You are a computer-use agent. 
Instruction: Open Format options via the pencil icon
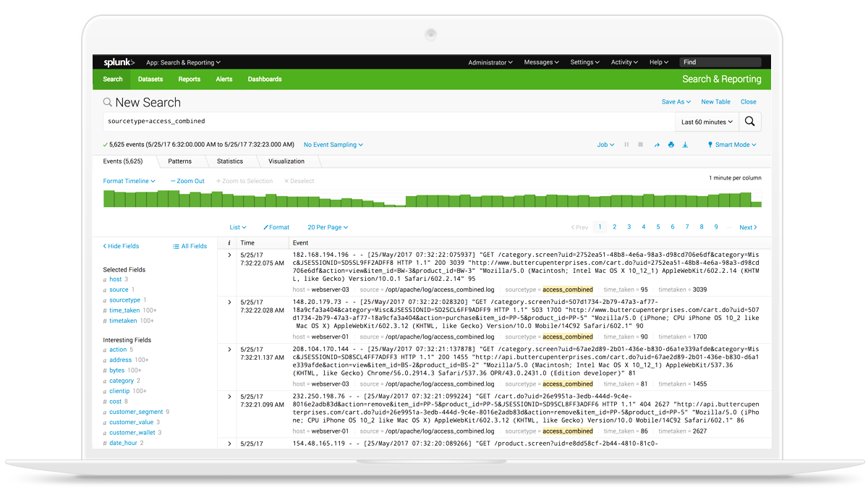276,227
